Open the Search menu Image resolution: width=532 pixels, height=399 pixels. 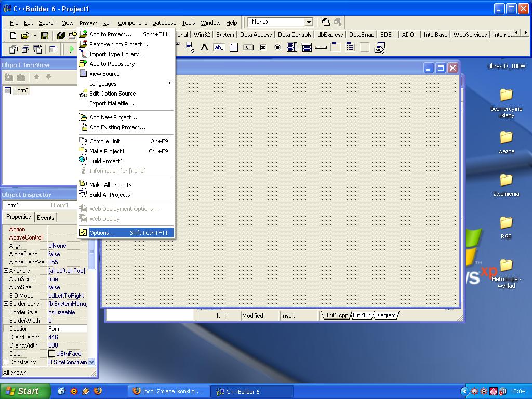47,23
